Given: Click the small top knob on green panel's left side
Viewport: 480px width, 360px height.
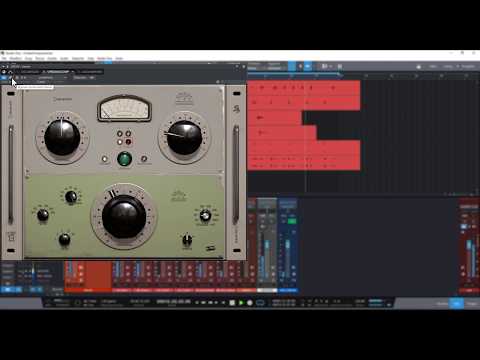Looking at the screenshot, I should click(x=71, y=197).
